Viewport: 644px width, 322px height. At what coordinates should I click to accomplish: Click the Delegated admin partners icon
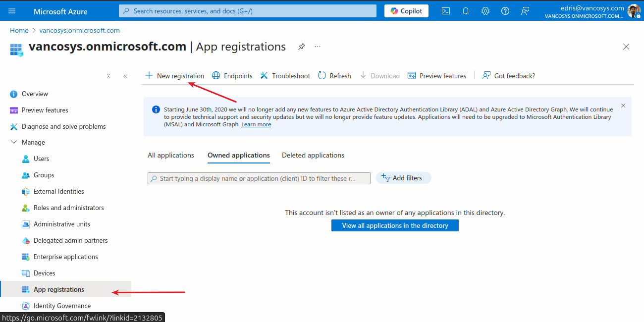[x=26, y=241]
